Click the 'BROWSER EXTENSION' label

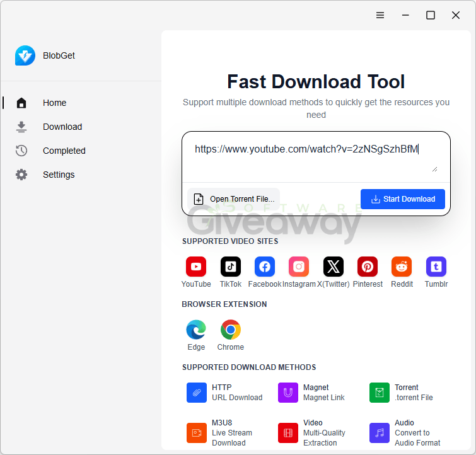[x=224, y=304]
